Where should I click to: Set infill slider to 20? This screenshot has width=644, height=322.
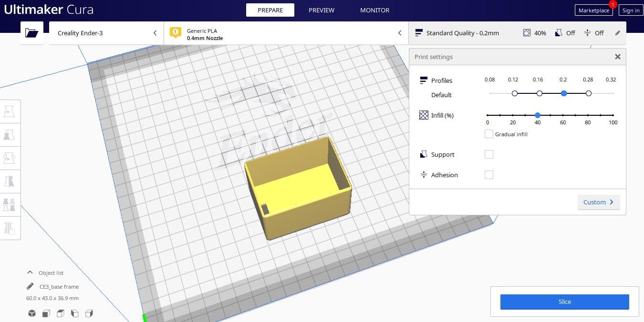pyautogui.click(x=513, y=115)
